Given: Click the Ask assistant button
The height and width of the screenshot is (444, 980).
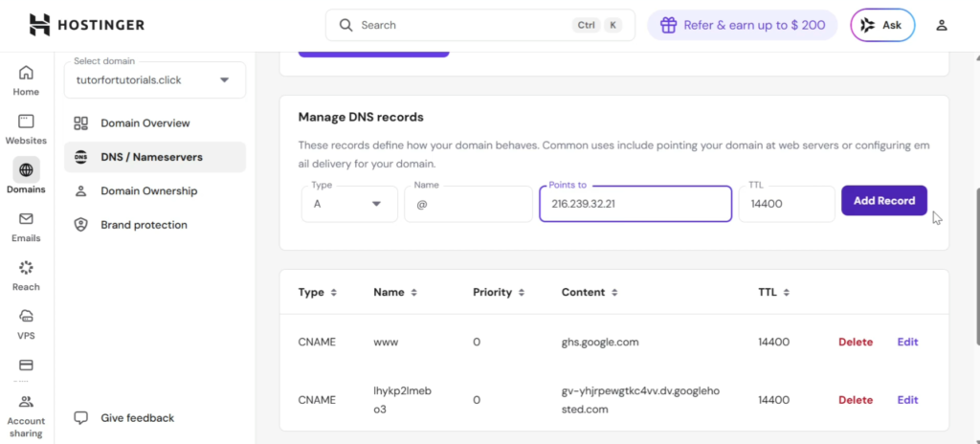Looking at the screenshot, I should [881, 25].
